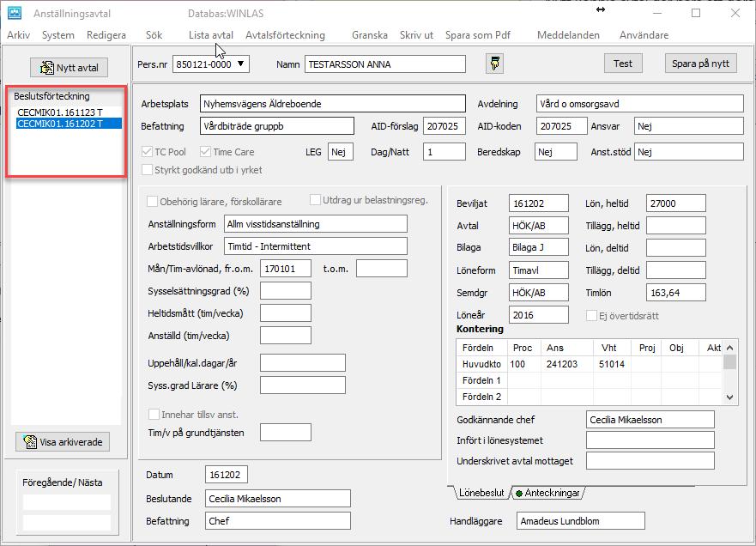Open the Redigera menu
This screenshot has width=756, height=546.
pyautogui.click(x=106, y=35)
